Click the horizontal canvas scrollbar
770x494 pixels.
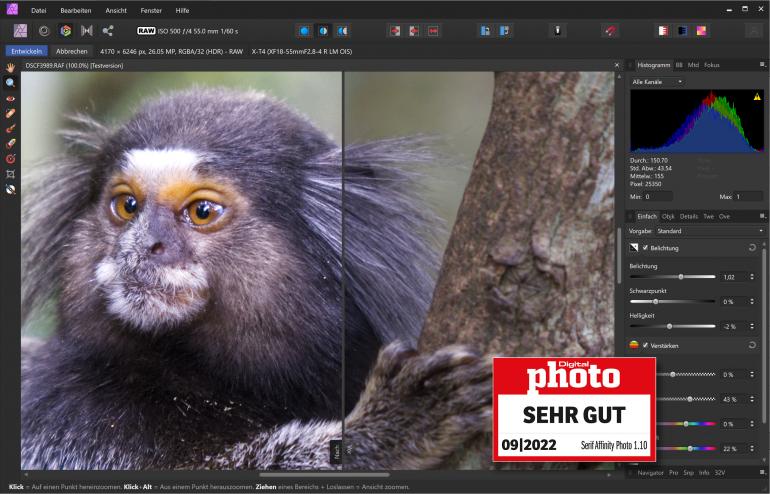coord(325,475)
